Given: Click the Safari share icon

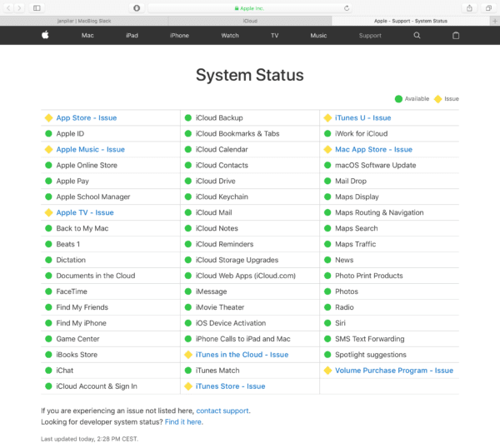Looking at the screenshot, I should tap(470, 7).
